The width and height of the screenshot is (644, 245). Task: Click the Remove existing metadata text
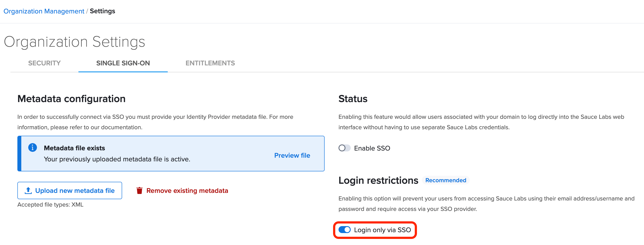coord(187,190)
